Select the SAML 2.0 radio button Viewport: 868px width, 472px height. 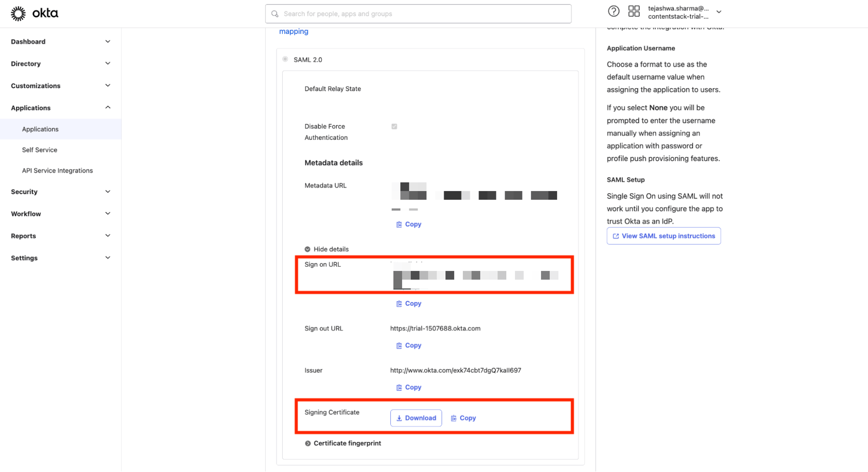point(285,59)
